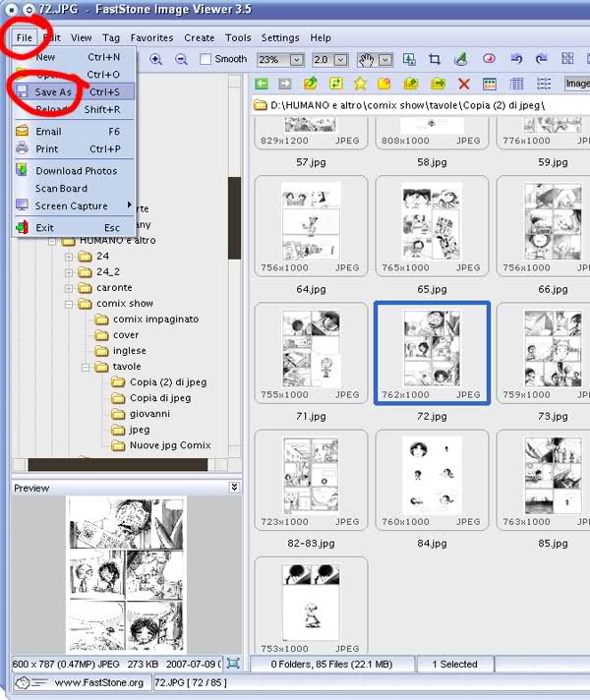Expand the 24 folder node
Screen dimensions: 590x700
[68, 257]
